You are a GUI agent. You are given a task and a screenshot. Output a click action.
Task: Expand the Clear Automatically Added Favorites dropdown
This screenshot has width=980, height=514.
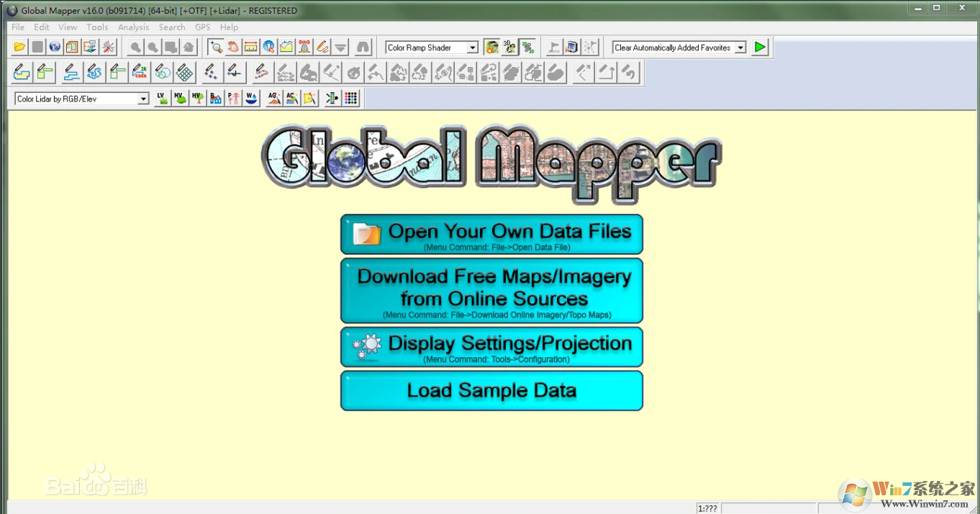click(740, 47)
